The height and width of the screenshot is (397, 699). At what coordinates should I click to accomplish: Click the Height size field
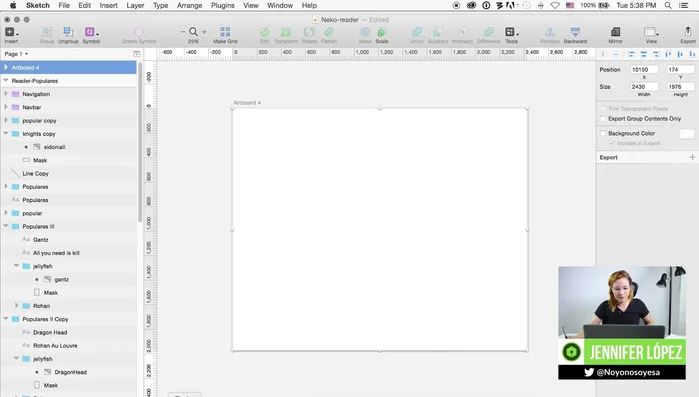tap(680, 87)
